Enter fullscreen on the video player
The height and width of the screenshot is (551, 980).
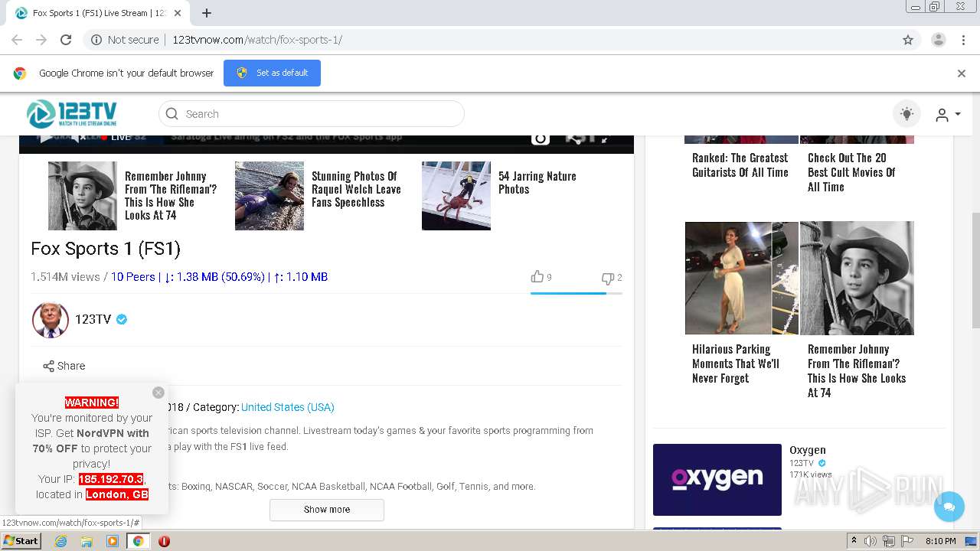tap(605, 139)
